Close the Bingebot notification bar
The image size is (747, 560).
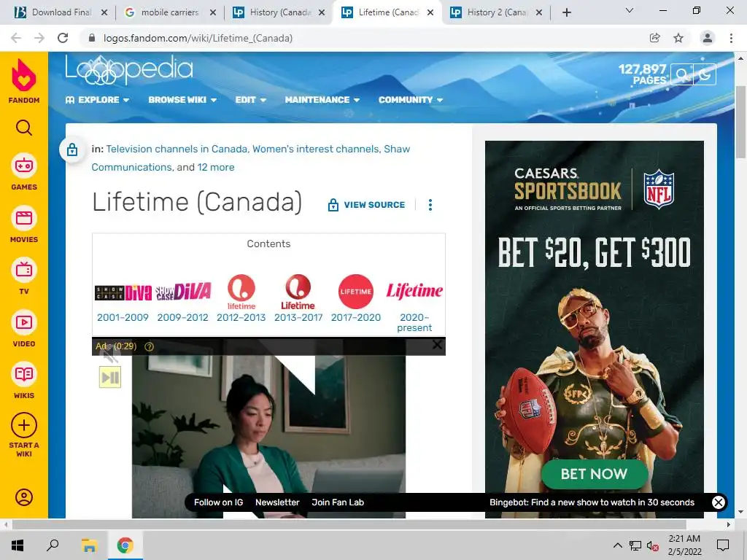pos(719,502)
